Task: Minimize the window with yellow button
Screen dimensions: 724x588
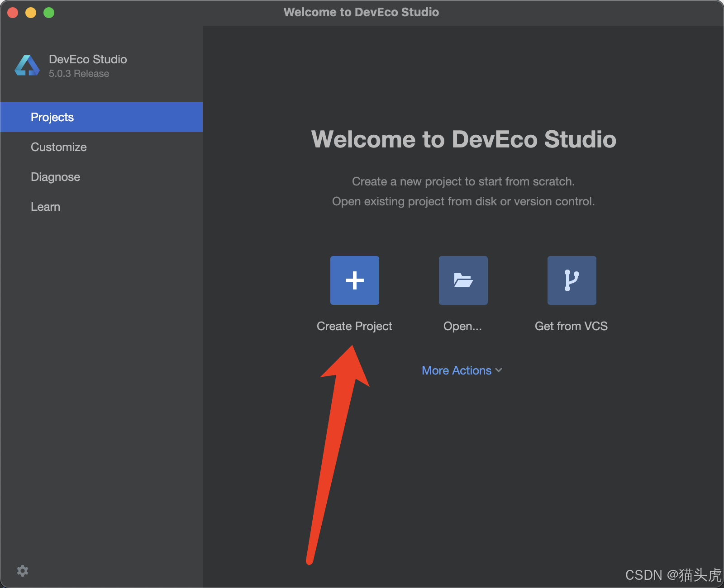Action: pos(31,13)
